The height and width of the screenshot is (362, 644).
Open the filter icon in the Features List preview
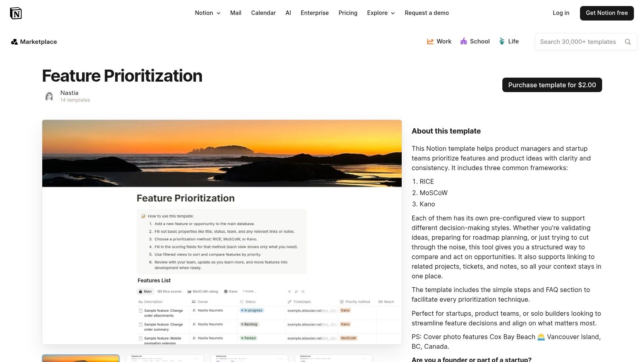click(x=289, y=291)
